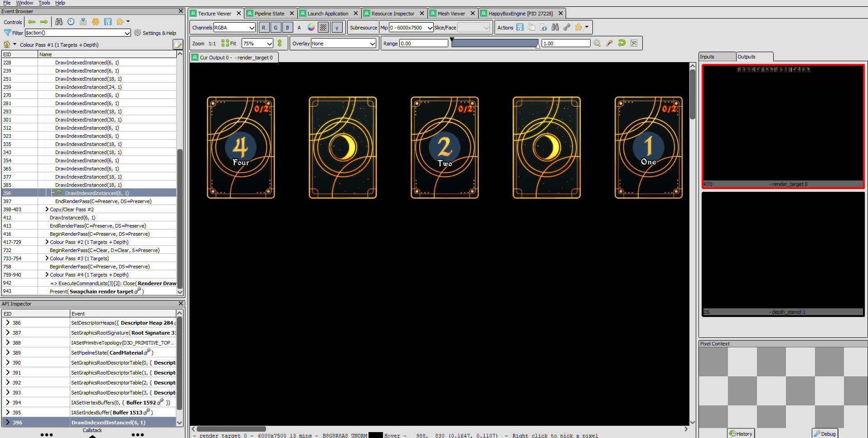Close the Launch Application tab
The image size is (868, 438).
click(x=356, y=14)
